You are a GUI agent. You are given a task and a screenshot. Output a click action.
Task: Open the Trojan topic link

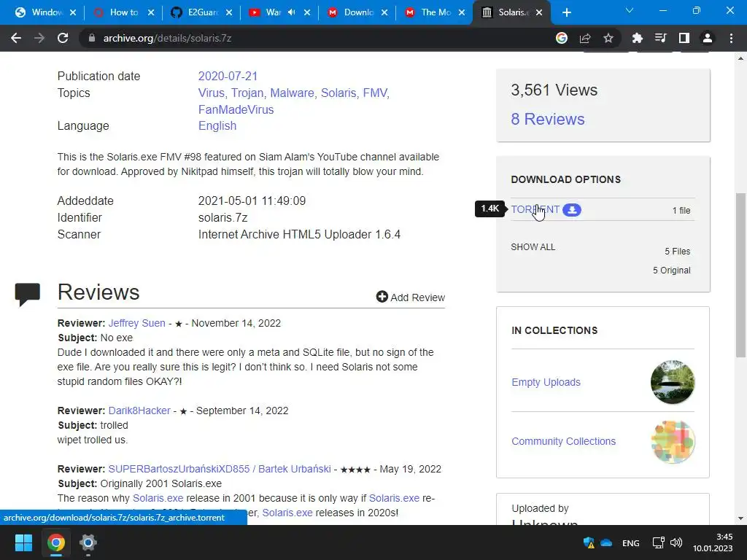pyautogui.click(x=247, y=93)
